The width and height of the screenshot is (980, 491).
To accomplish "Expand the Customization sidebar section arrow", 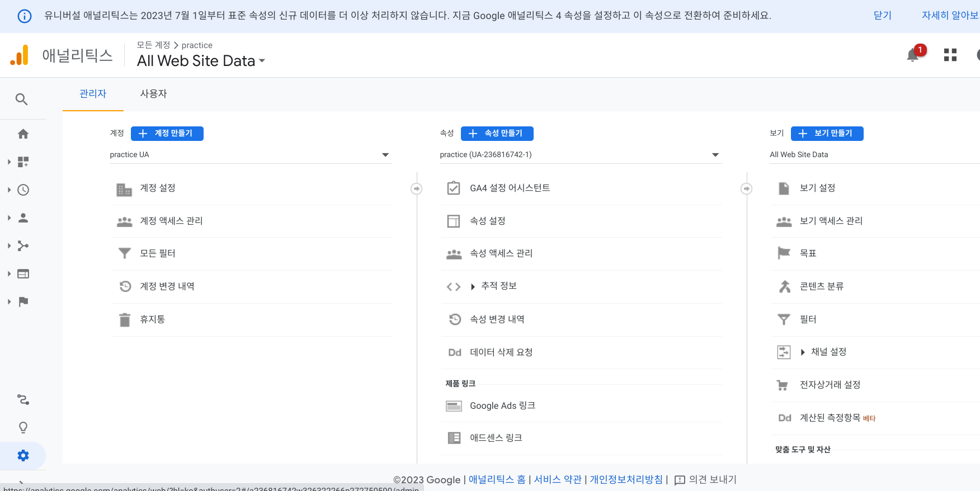I will click(x=9, y=162).
